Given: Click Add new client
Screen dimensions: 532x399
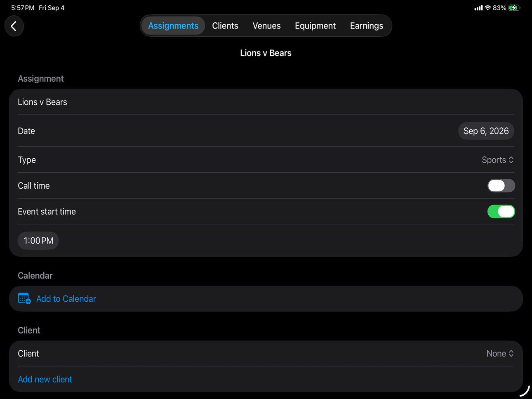Looking at the screenshot, I should (45, 379).
